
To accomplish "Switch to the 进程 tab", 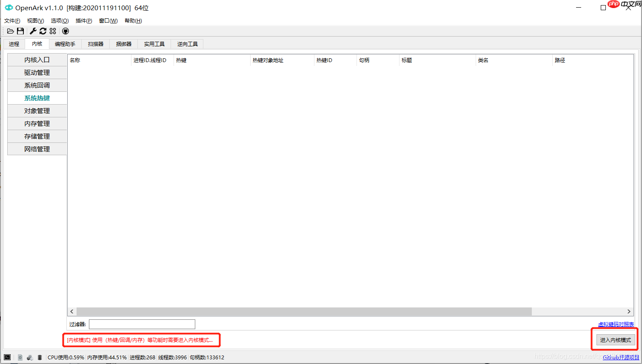I will coord(14,43).
